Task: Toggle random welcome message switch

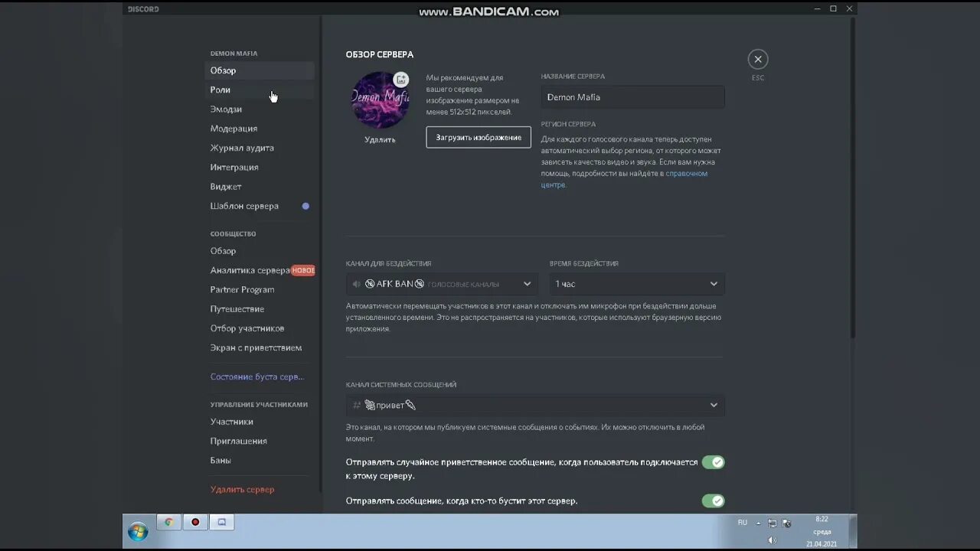Action: tap(713, 462)
